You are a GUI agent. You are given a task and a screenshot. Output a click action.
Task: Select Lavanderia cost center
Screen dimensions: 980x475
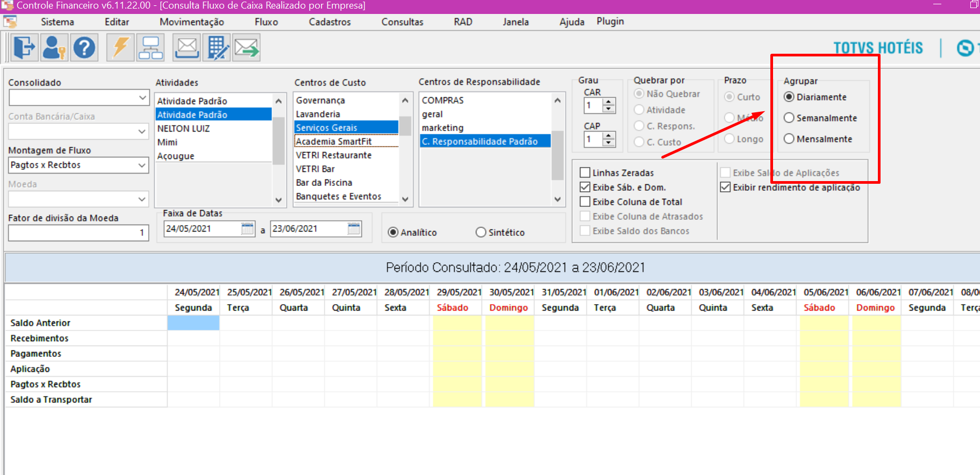(x=346, y=114)
